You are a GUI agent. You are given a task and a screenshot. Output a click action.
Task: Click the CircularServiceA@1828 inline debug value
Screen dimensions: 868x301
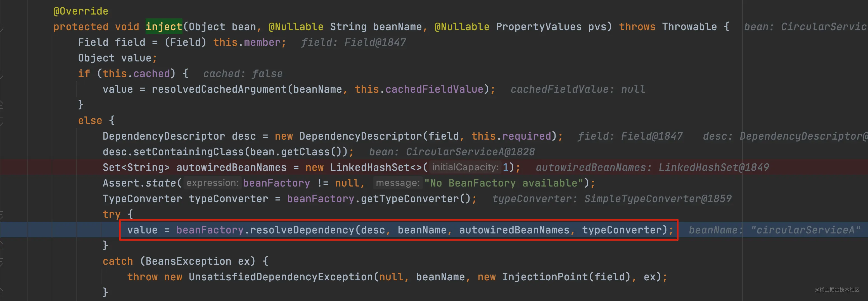(x=470, y=152)
